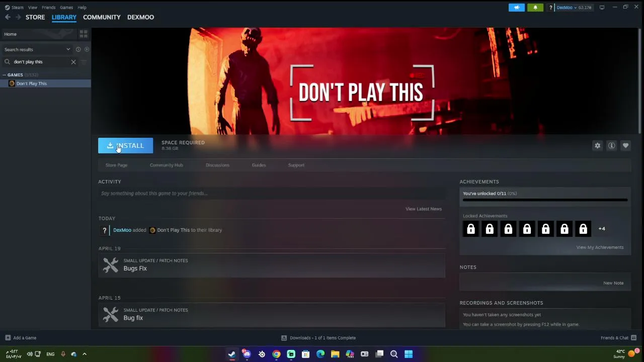Image resolution: width=644 pixels, height=362 pixels.
Task: Open the Help menu
Action: tap(82, 8)
